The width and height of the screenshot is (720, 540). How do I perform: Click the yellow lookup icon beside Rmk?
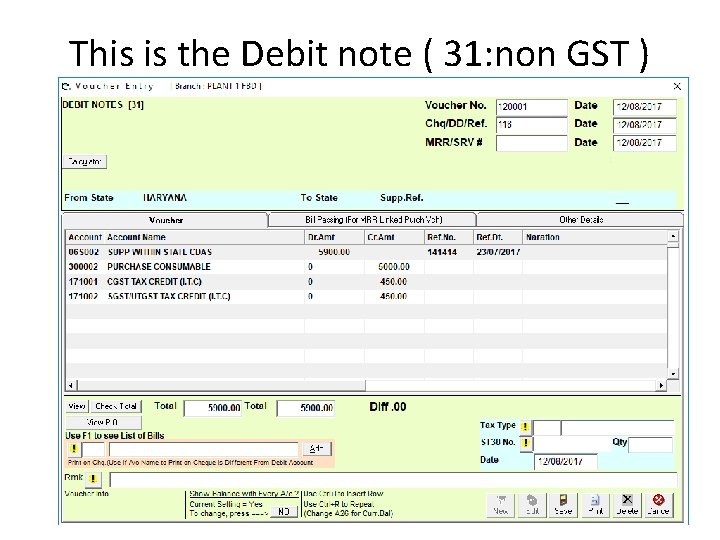click(93, 479)
